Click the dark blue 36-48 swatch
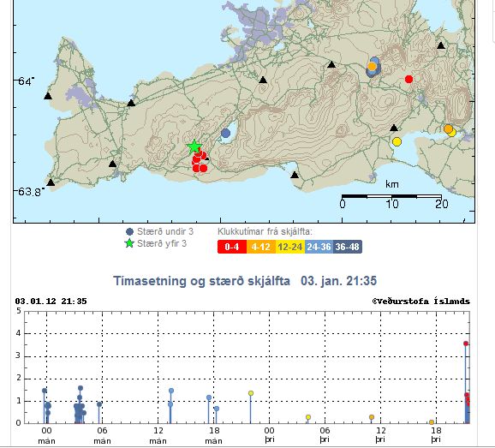The width and height of the screenshot is (495, 448). coord(347,247)
